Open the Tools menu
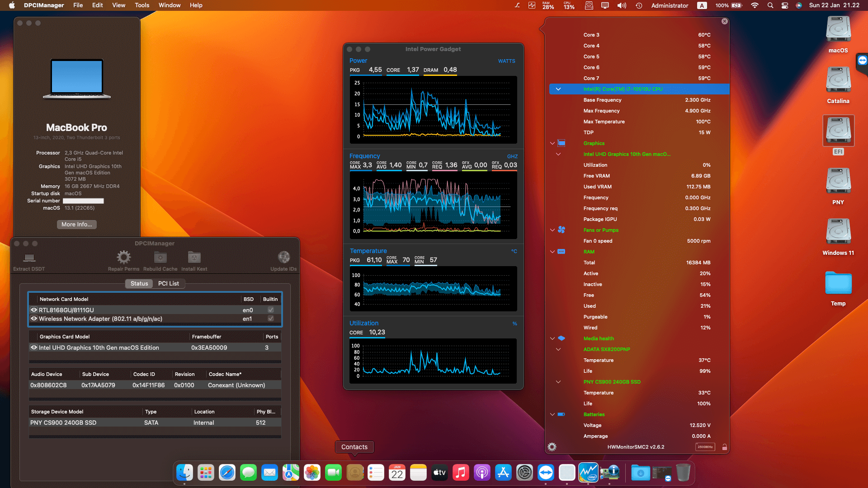Image resolution: width=868 pixels, height=488 pixels. (x=142, y=5)
